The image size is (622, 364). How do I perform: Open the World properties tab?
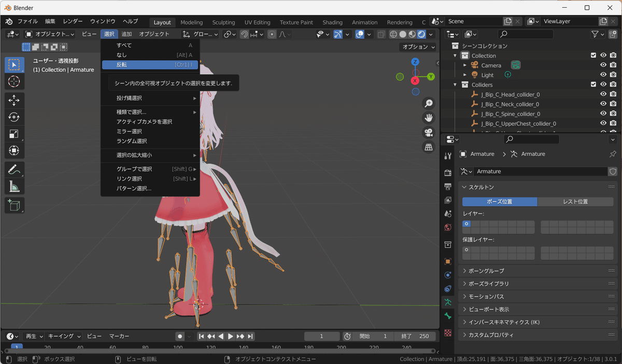coord(448,227)
